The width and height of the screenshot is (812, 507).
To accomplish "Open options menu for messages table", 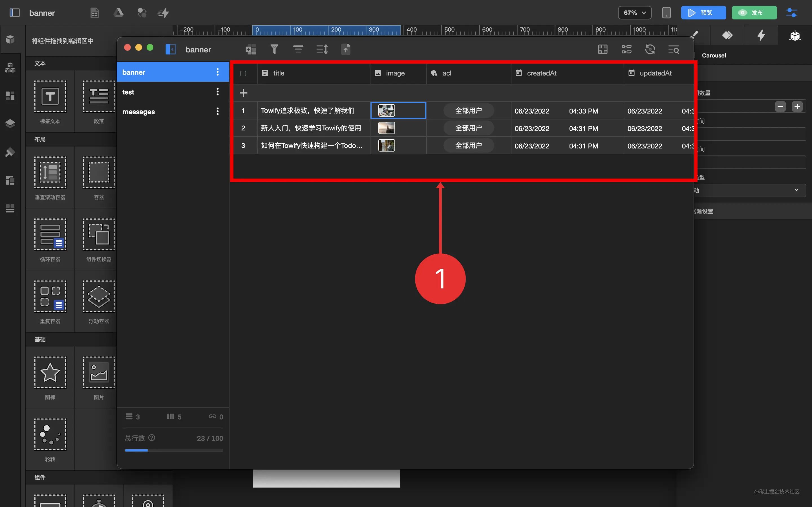I will click(217, 112).
